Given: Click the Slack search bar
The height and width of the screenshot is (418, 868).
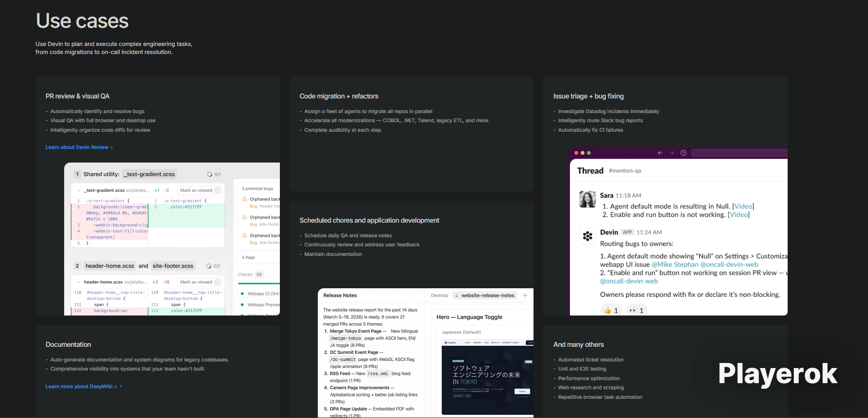Looking at the screenshot, I should (739, 153).
